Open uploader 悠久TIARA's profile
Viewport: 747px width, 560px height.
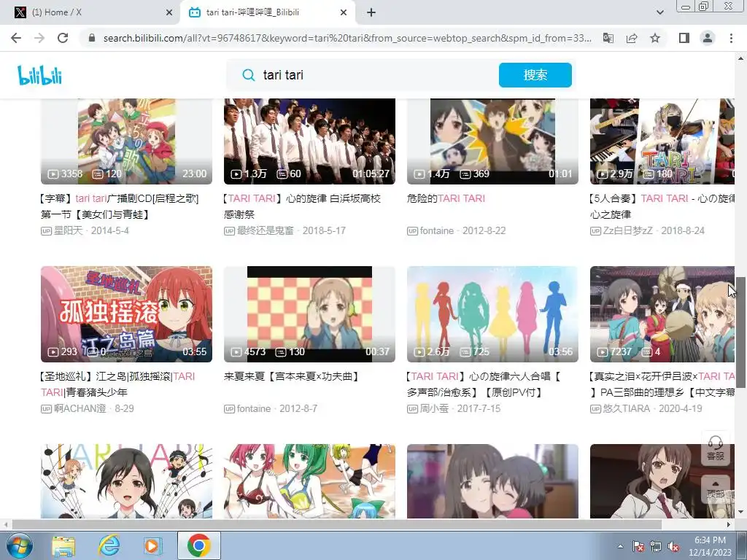point(627,409)
